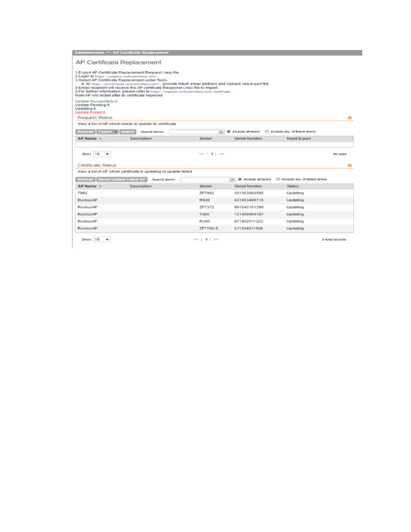Select model cell R300

(x=204, y=221)
